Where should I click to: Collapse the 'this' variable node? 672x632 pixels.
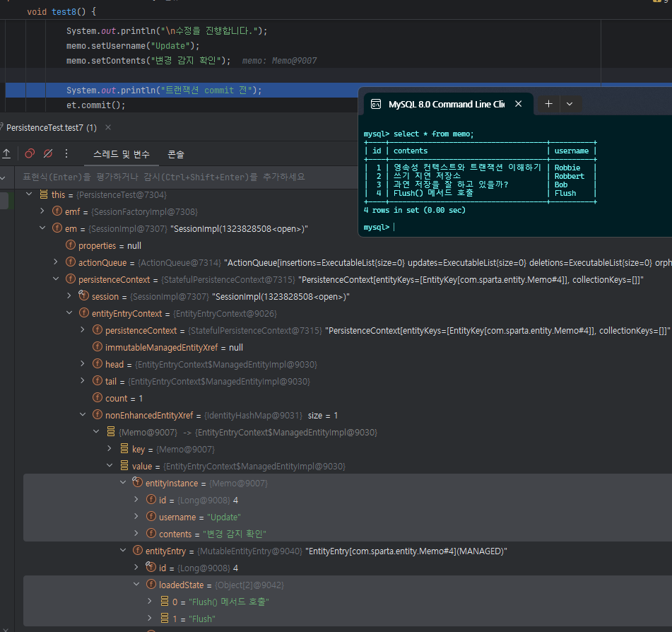coord(29,194)
